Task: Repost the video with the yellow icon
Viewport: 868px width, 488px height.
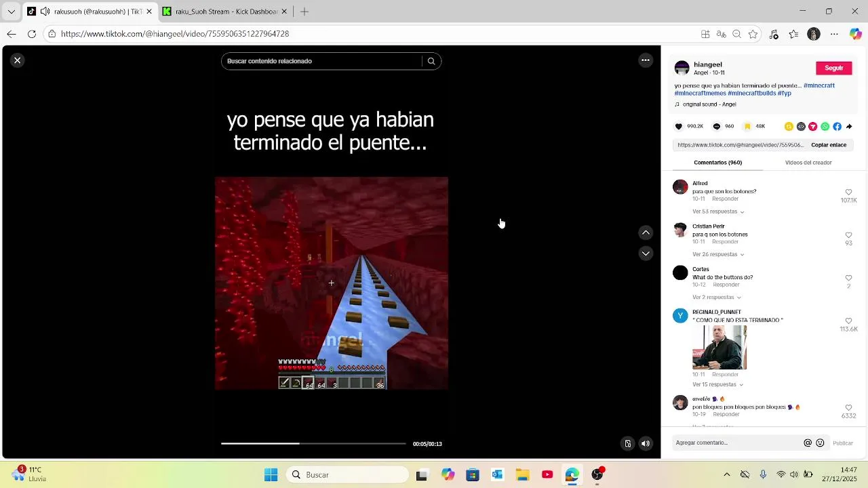Action: point(789,126)
